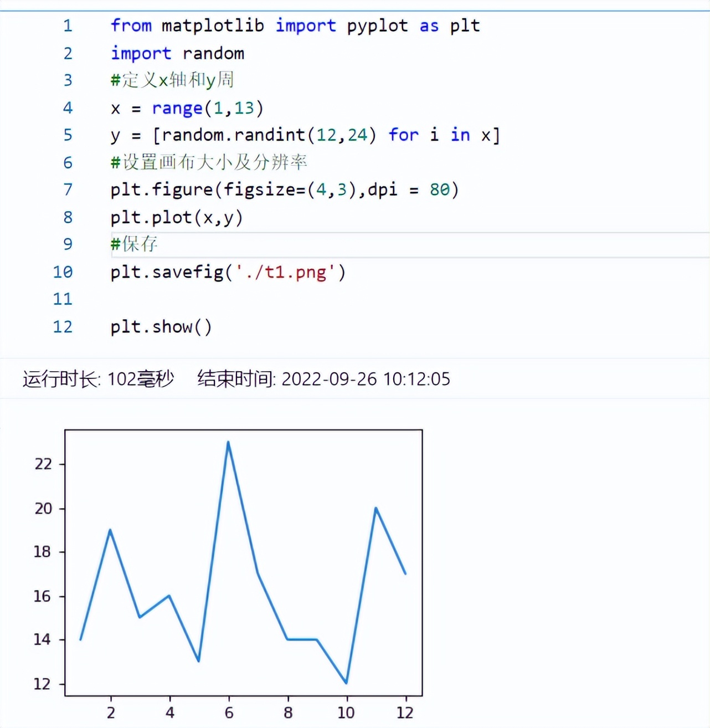
Task: Click gutter line number 1
Action: click(68, 25)
